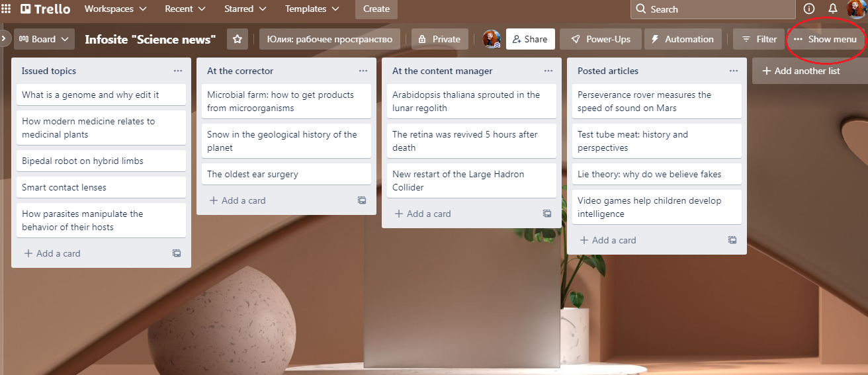Focus the Search field
The width and height of the screenshot is (868, 375).
pos(713,9)
